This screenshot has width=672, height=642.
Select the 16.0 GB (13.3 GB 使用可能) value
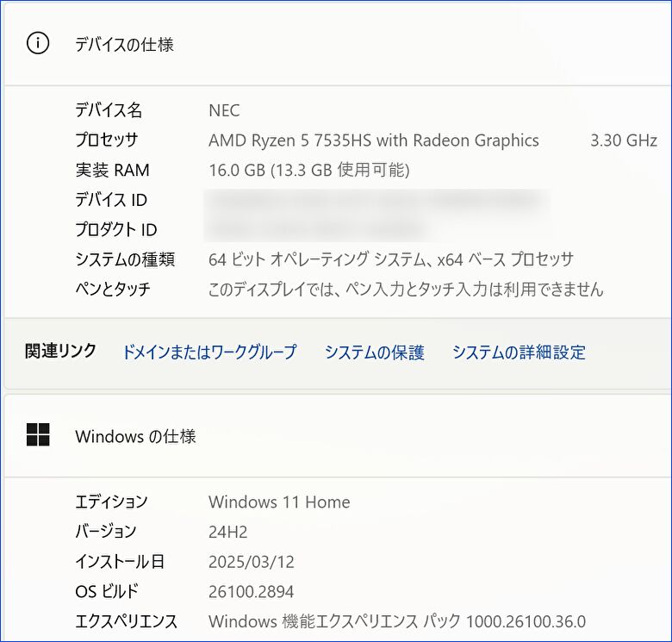pyautogui.click(x=309, y=170)
